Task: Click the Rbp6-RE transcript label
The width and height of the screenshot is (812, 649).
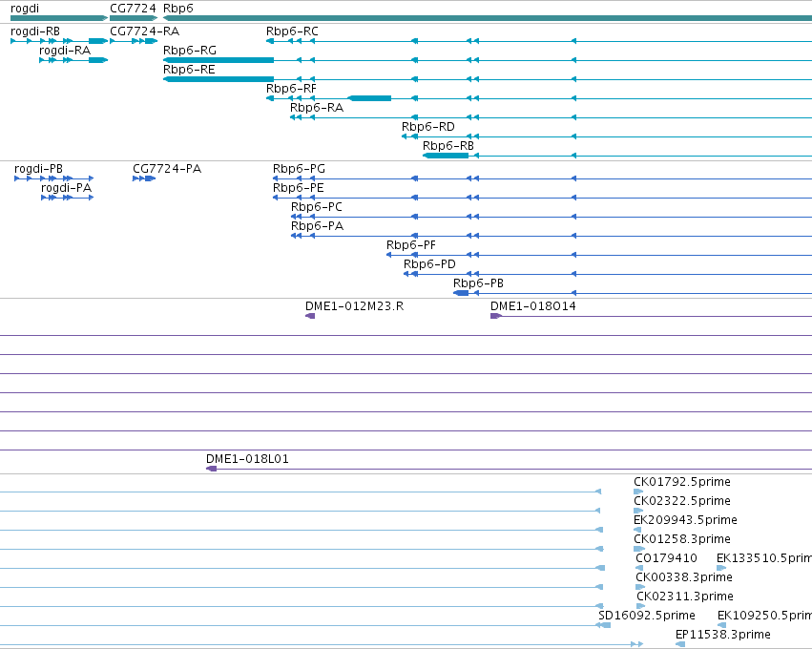Action: pos(189,70)
